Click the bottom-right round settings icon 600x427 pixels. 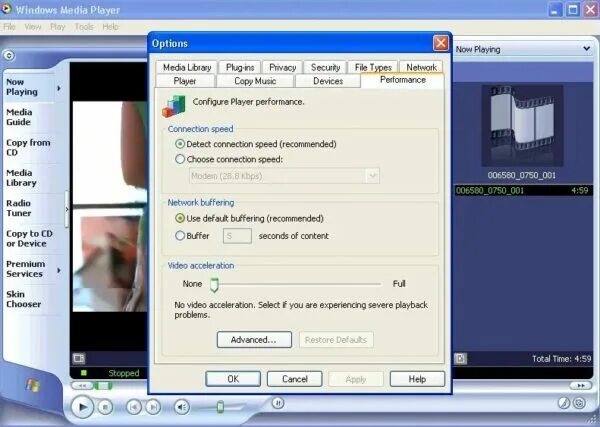pyautogui.click(x=579, y=403)
